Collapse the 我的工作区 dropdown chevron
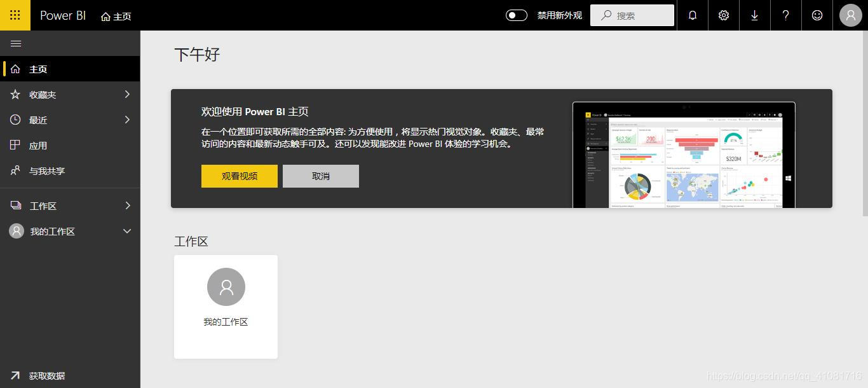868x388 pixels. coord(127,231)
